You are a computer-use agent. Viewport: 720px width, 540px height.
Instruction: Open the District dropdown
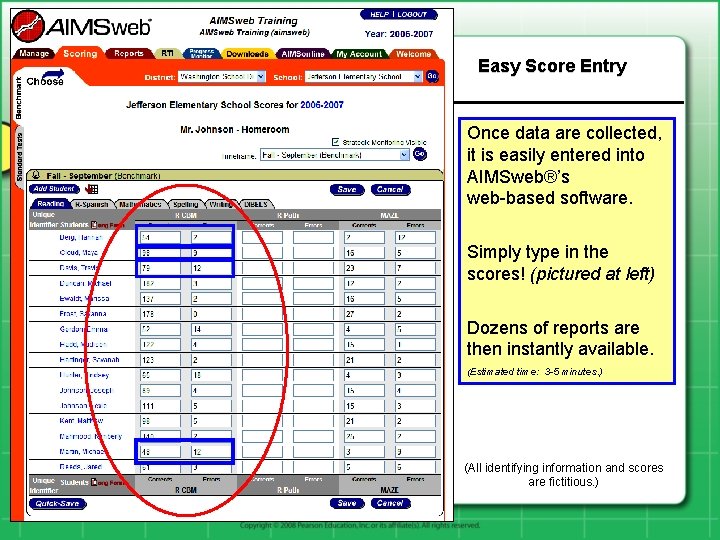pos(222,77)
